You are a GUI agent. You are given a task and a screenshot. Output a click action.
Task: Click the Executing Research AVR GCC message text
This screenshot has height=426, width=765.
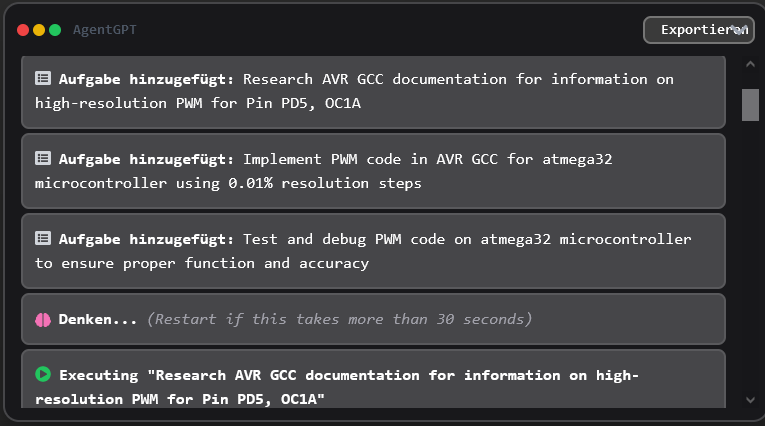[x=337, y=387]
